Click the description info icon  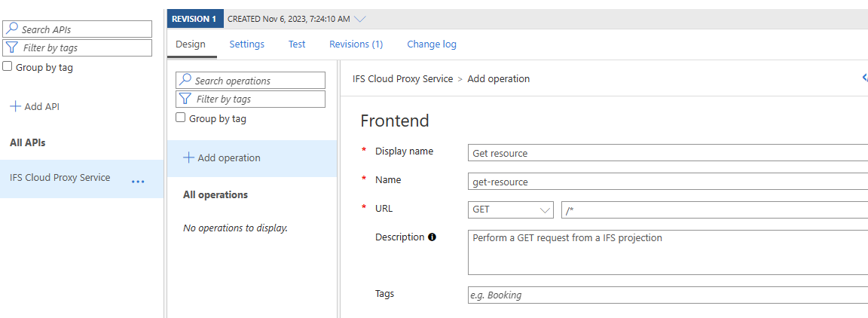pyautogui.click(x=432, y=237)
